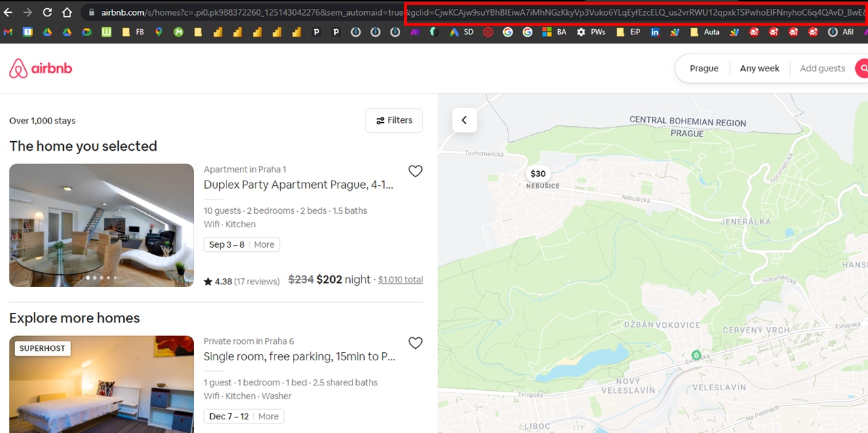This screenshot has width=868, height=433.
Task: Click Private room in Praha 6 label
Action: pyautogui.click(x=249, y=341)
